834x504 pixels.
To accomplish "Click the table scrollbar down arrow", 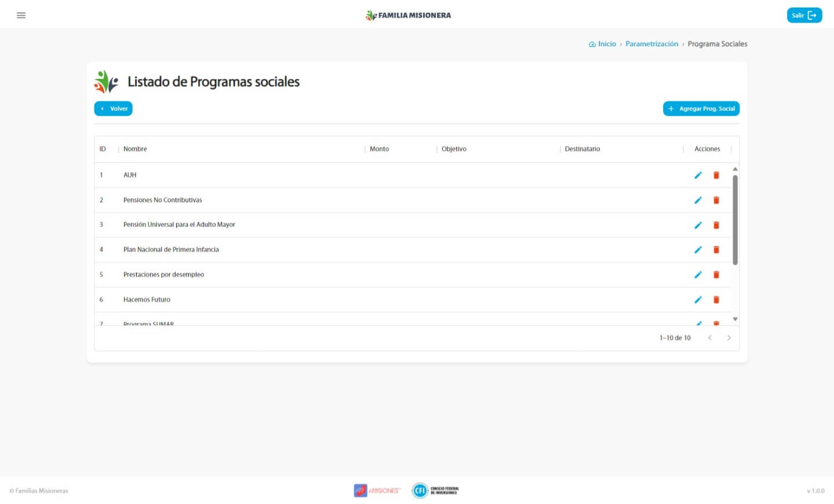I will (x=735, y=319).
